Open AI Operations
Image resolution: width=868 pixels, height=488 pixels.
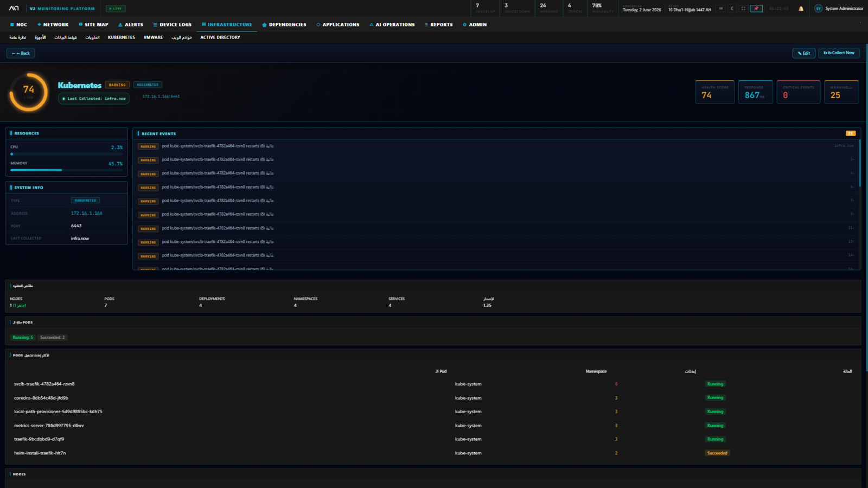point(392,24)
